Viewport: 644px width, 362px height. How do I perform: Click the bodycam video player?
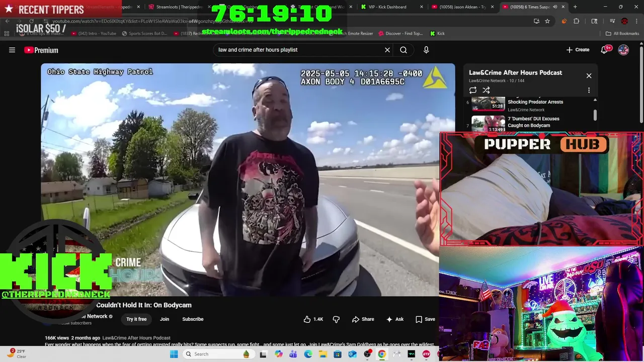coord(248,179)
